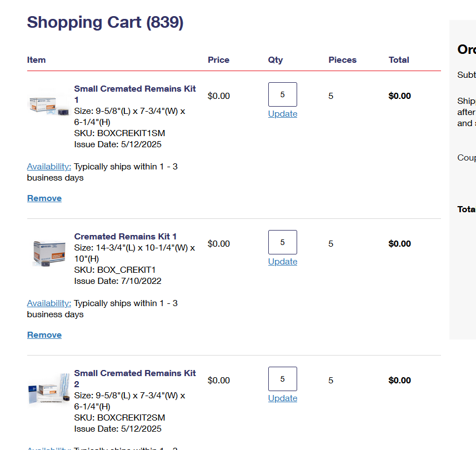The height and width of the screenshot is (450, 476).
Task: Click the Shopping Cart (839) heading
Action: pyautogui.click(x=105, y=22)
